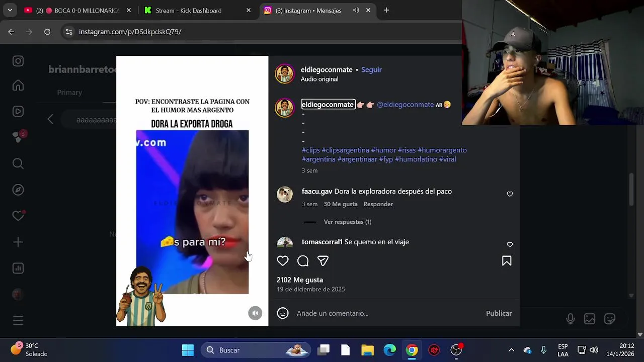The height and width of the screenshot is (362, 644).
Task: Open tab search dropdown arrow
Action: click(10, 10)
